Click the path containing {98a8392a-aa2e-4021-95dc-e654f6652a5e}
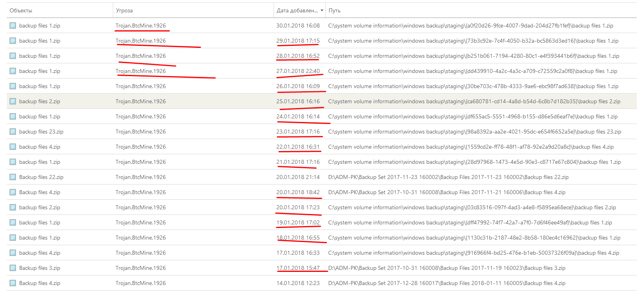 click(x=475, y=132)
